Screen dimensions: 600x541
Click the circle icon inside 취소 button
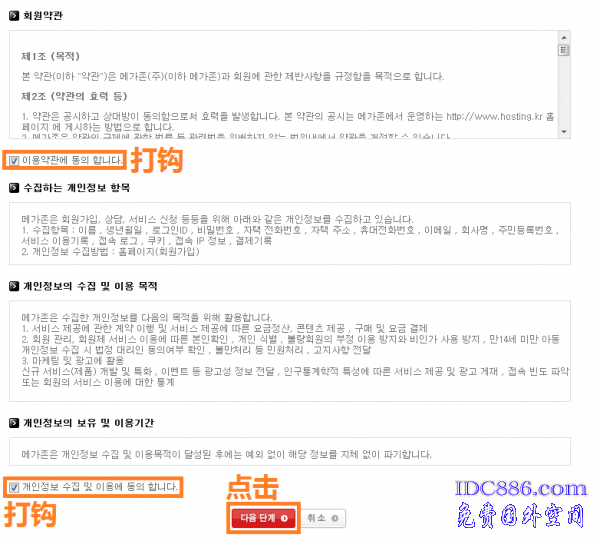click(335, 518)
